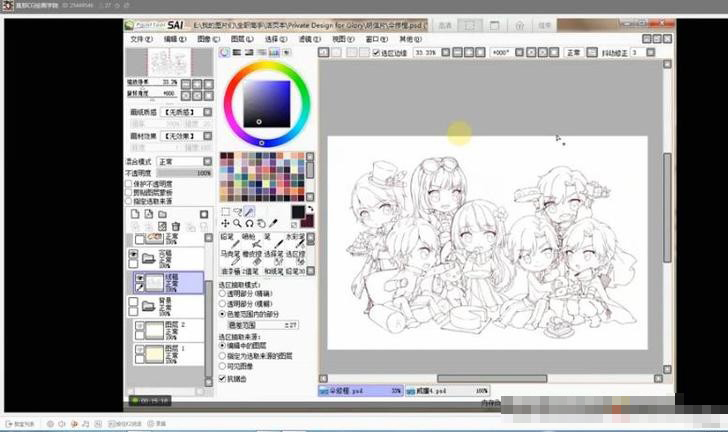Show the color wheel panel
The image size is (728, 432).
(x=225, y=52)
